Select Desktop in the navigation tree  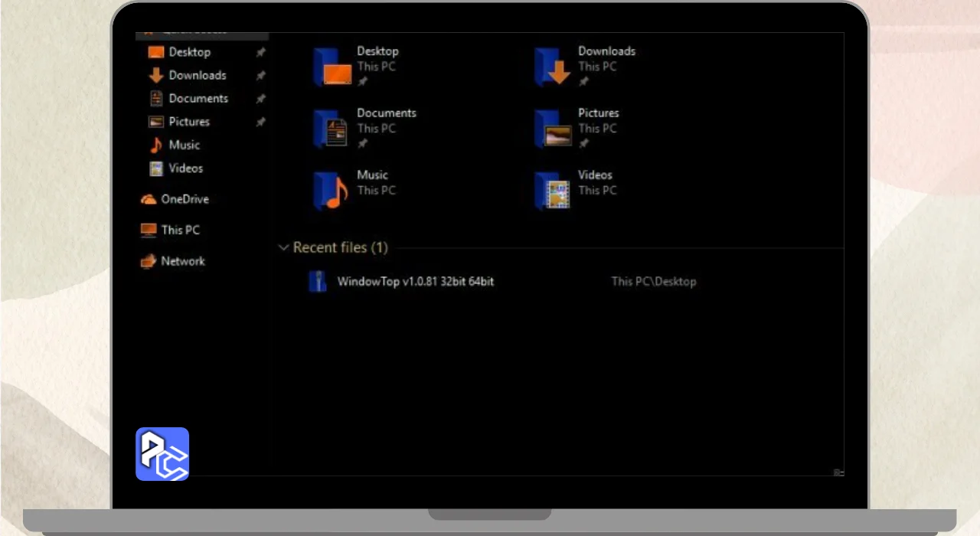190,52
